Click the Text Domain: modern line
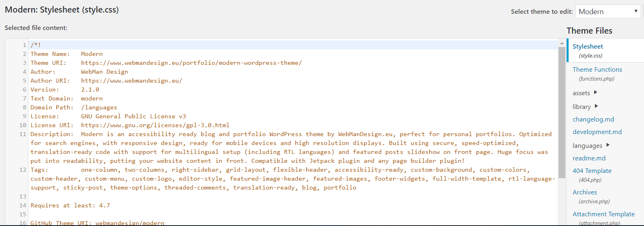The image size is (644, 226). 66,98
